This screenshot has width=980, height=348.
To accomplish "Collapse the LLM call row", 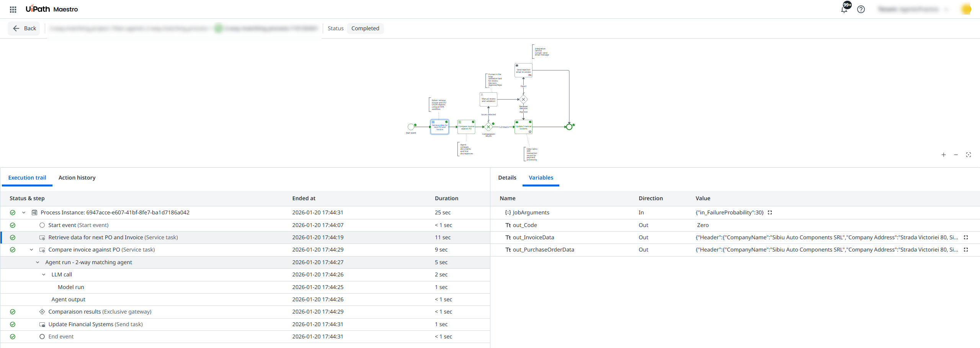I will [x=44, y=274].
